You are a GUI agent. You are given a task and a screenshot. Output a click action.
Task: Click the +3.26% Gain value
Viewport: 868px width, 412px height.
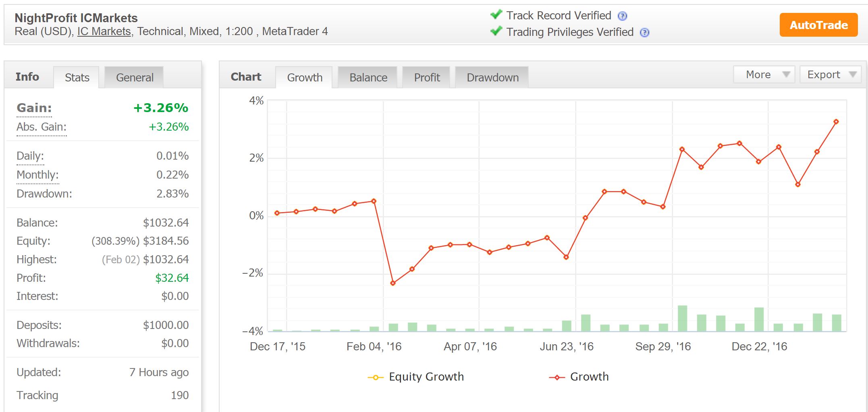161,108
